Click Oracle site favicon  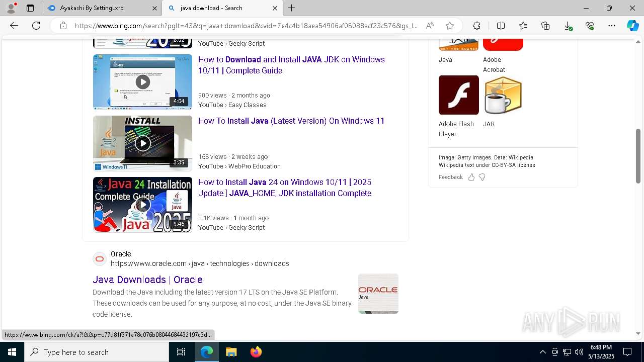[100, 259]
